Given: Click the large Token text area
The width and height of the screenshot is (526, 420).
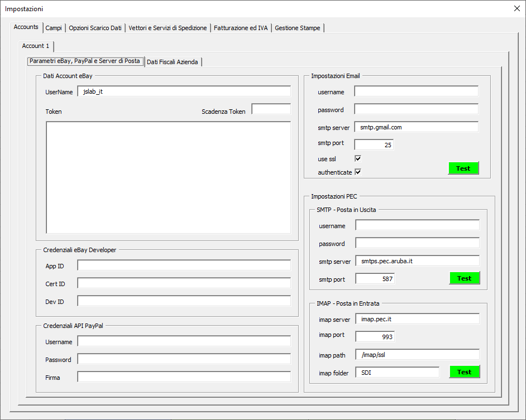Looking at the screenshot, I should [x=169, y=178].
